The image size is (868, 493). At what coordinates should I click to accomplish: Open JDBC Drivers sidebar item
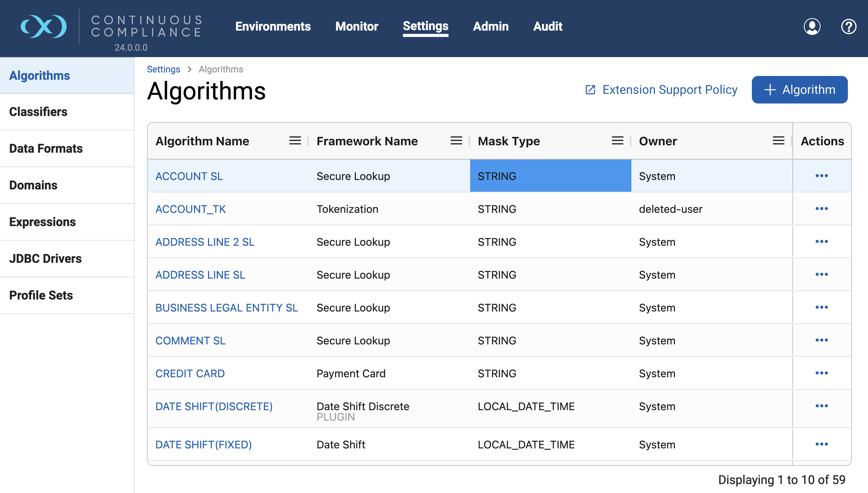45,259
